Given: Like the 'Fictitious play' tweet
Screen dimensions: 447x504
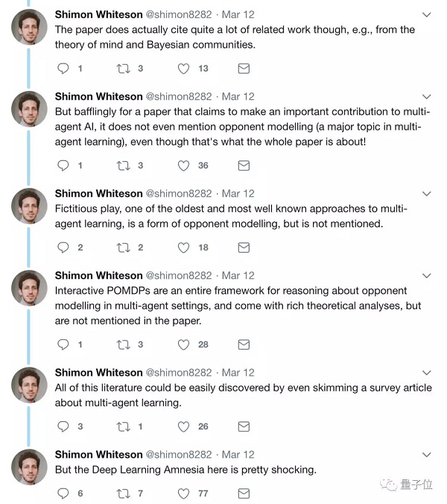Looking at the screenshot, I should (x=183, y=248).
